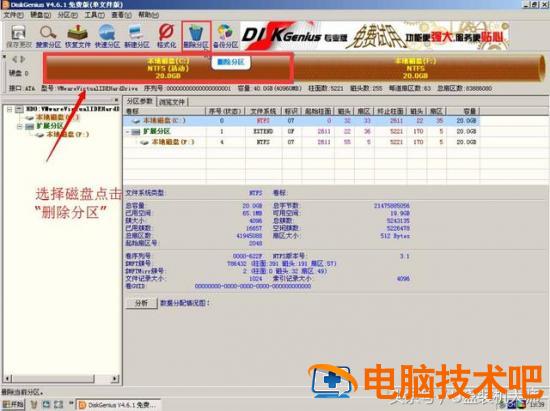This screenshot has height=411, width=550.
Task: Click 扩展分区 icon in the partition table
Action: (x=135, y=132)
